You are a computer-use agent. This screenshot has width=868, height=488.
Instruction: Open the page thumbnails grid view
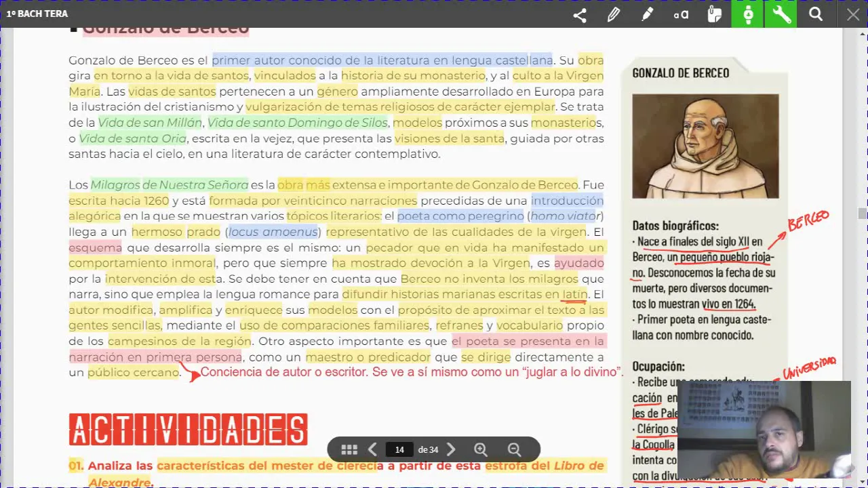tap(349, 449)
